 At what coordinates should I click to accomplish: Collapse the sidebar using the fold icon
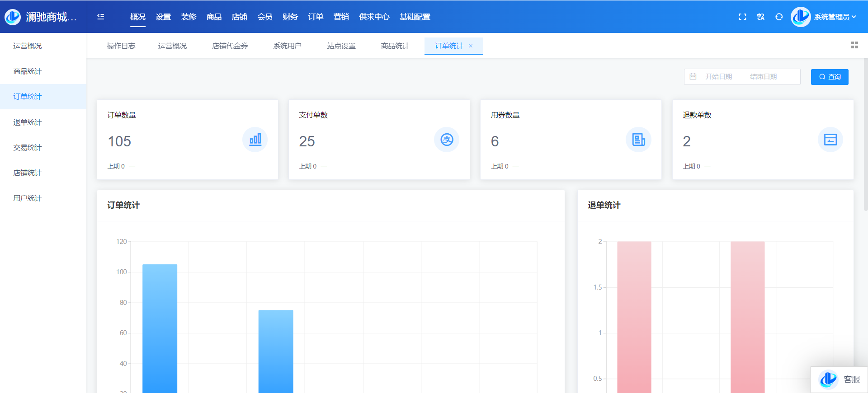[x=101, y=17]
